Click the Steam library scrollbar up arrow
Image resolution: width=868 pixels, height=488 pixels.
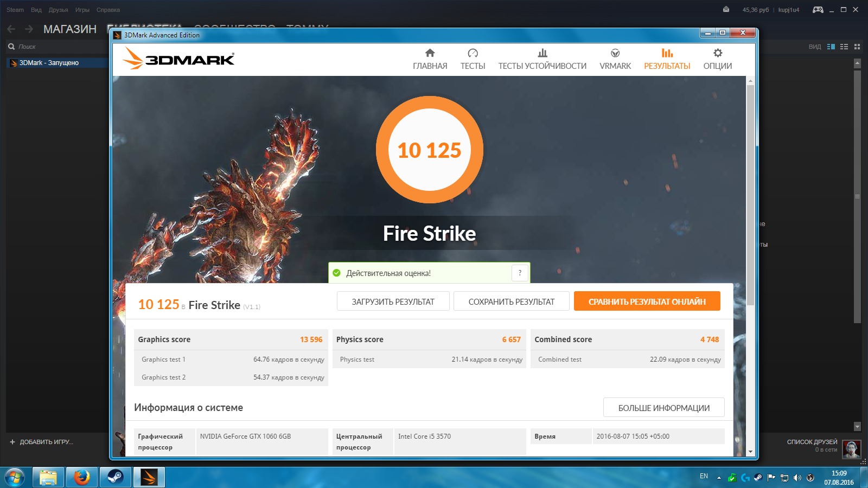click(x=857, y=63)
